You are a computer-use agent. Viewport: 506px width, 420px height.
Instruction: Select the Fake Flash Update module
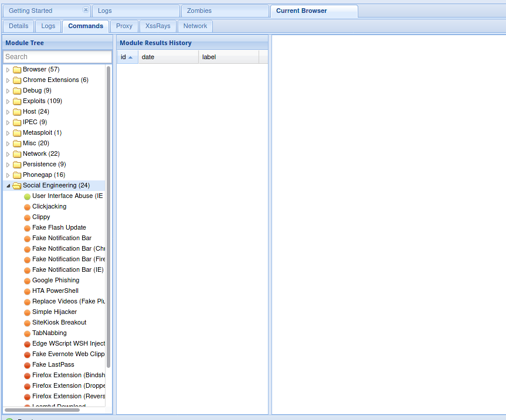(59, 228)
